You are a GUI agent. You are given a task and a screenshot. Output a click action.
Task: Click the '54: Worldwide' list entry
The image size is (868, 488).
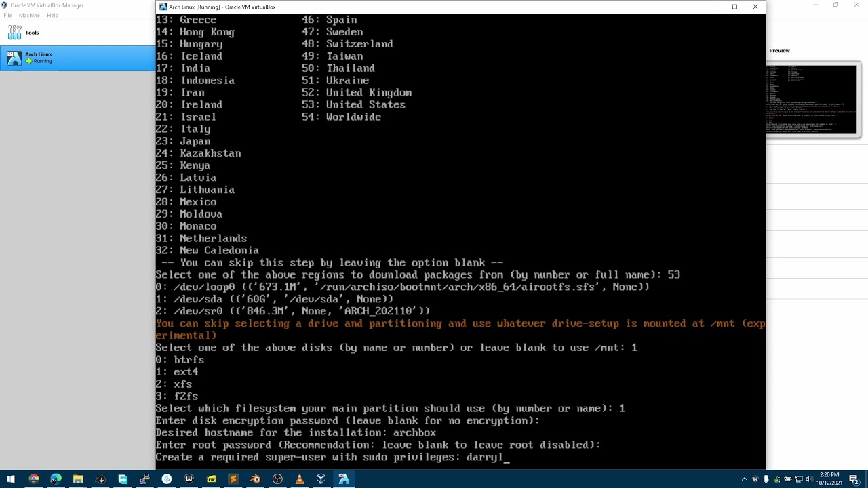(341, 117)
